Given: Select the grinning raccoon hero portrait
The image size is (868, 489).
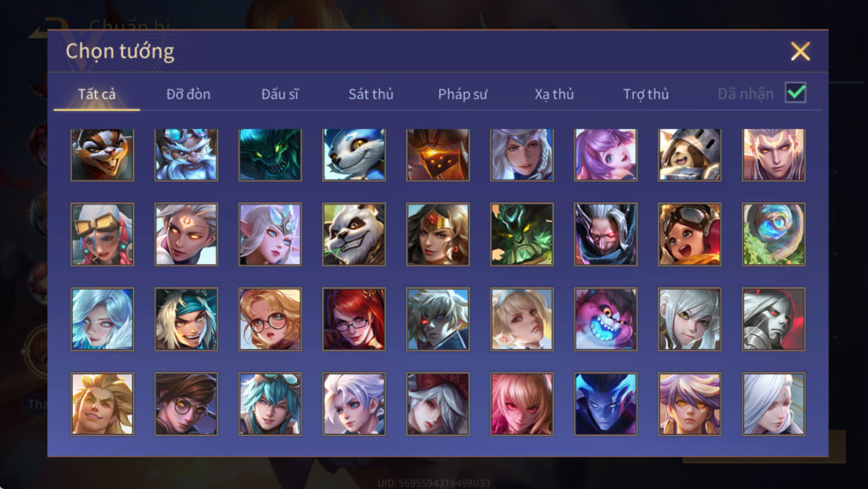Looking at the screenshot, I should (102, 155).
